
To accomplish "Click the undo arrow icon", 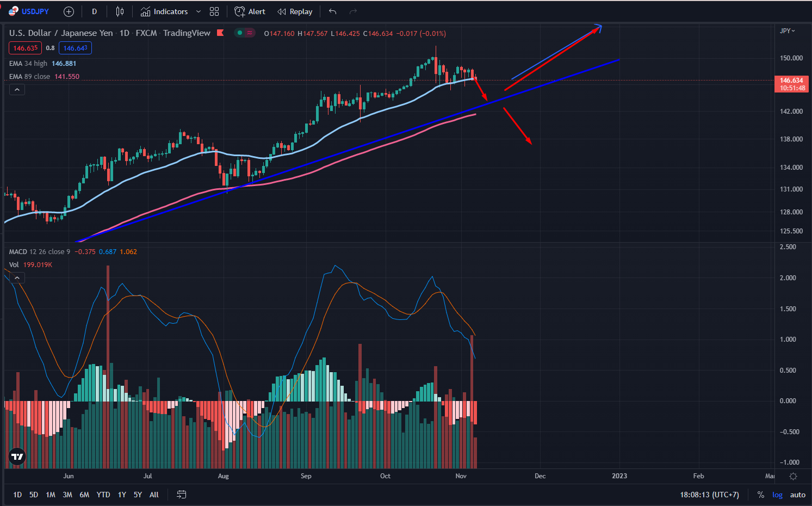I will (x=333, y=11).
